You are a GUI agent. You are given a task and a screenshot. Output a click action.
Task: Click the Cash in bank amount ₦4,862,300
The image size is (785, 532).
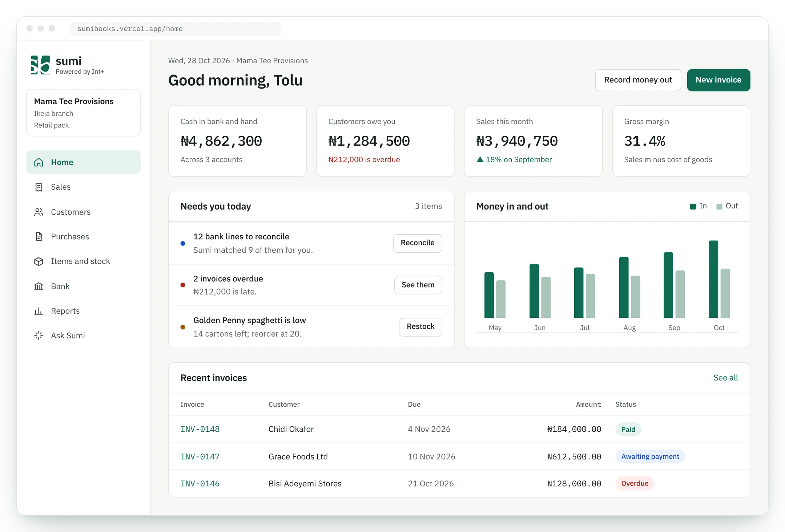coord(221,141)
